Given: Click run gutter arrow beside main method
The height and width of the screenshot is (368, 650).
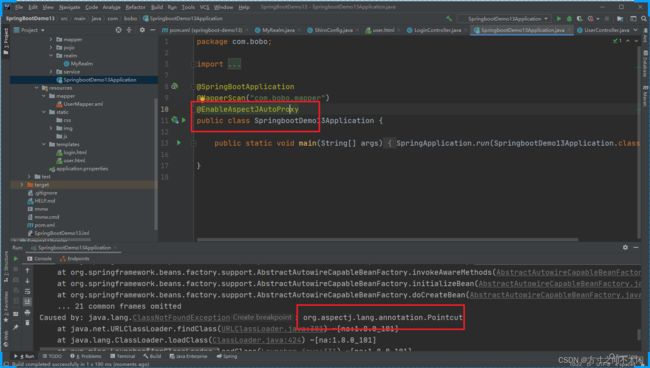Looking at the screenshot, I should coord(179,143).
